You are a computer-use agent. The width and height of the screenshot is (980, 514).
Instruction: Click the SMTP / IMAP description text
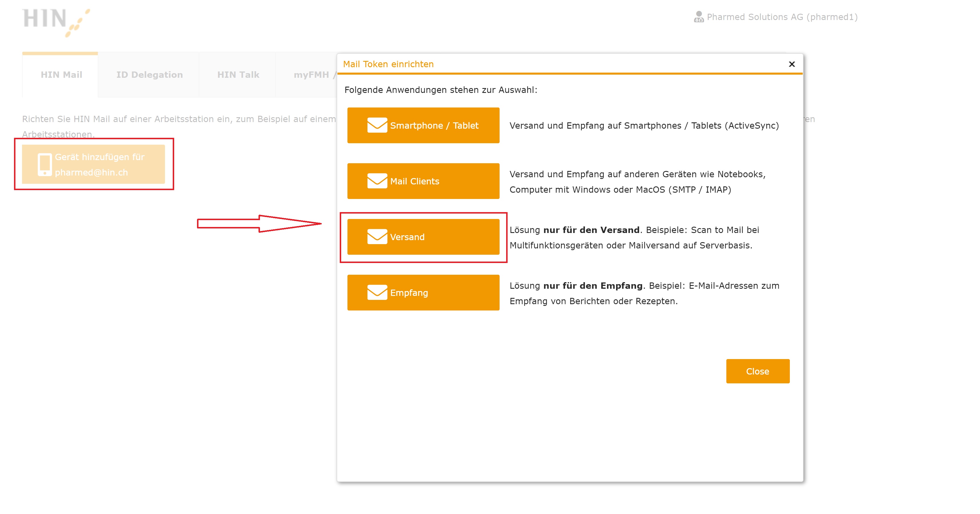637,182
